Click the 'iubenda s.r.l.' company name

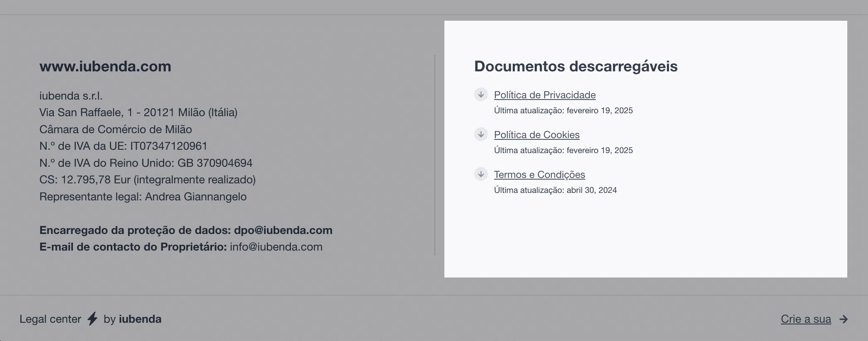(x=71, y=96)
